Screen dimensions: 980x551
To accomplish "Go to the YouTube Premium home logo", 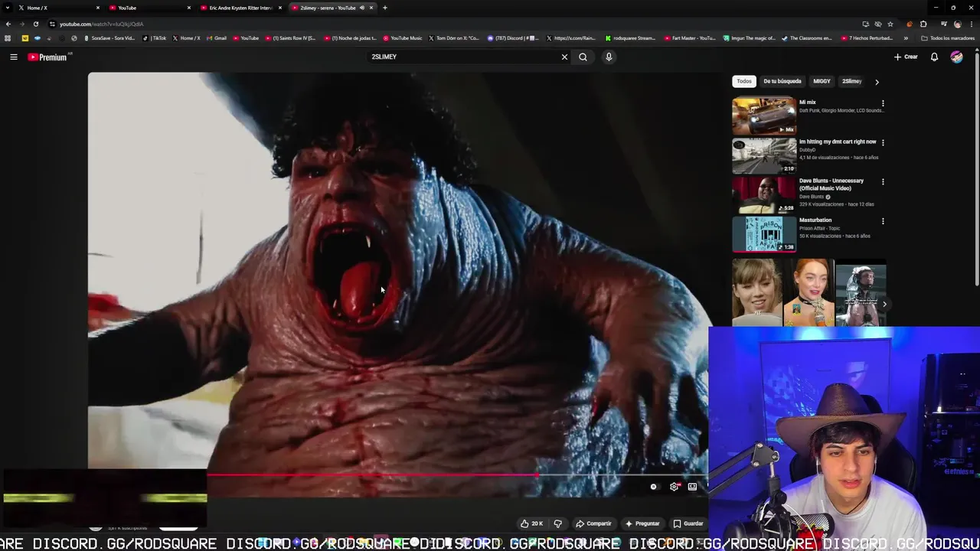I will click(x=47, y=57).
